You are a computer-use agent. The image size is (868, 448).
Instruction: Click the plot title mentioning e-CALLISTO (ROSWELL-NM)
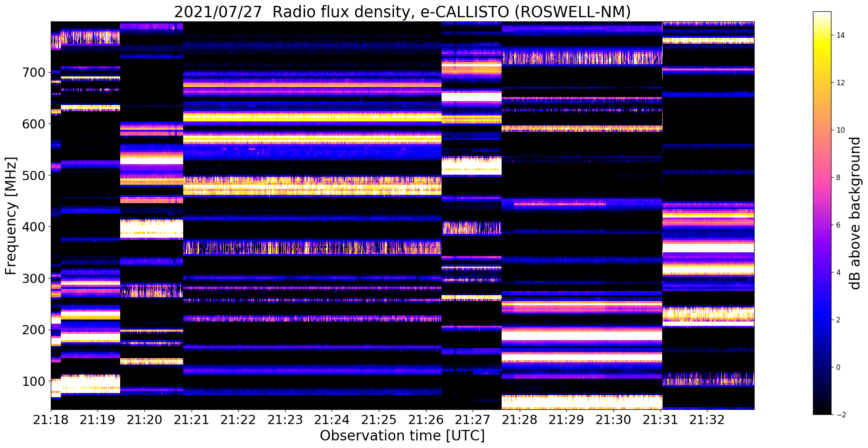[x=402, y=12]
